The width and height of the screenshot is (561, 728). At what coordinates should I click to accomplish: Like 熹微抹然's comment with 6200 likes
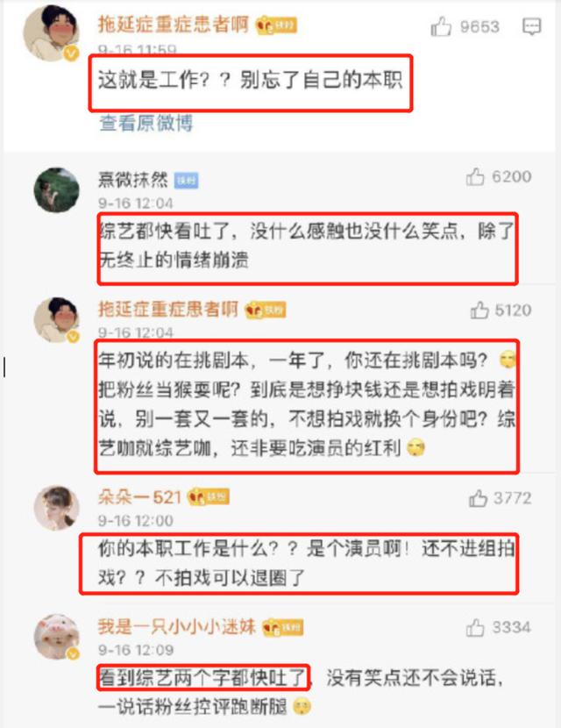[x=475, y=176]
